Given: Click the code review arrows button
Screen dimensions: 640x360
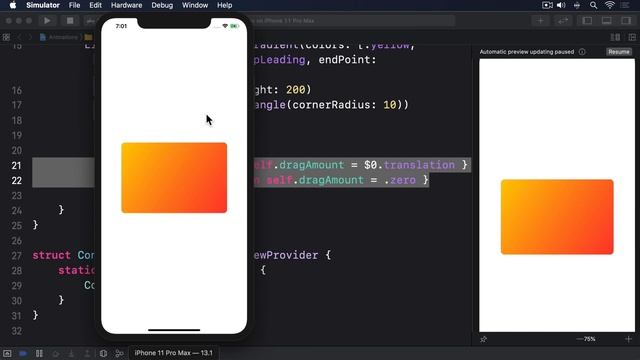Looking at the screenshot, I should click(x=563, y=20).
